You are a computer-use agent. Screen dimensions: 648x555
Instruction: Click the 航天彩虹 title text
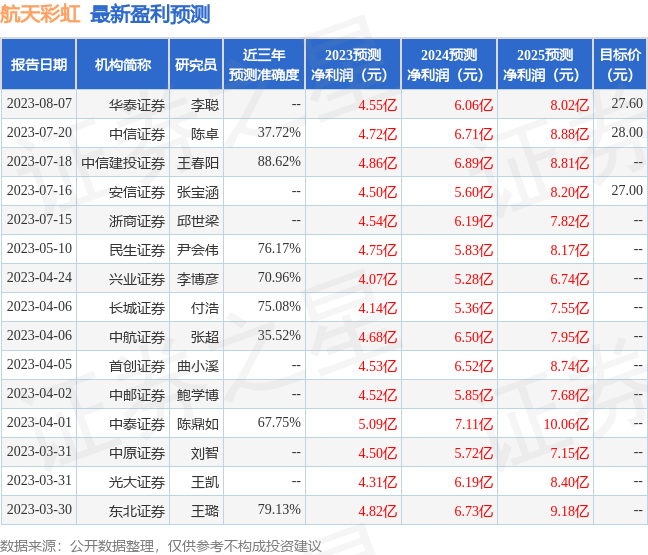tap(40, 14)
